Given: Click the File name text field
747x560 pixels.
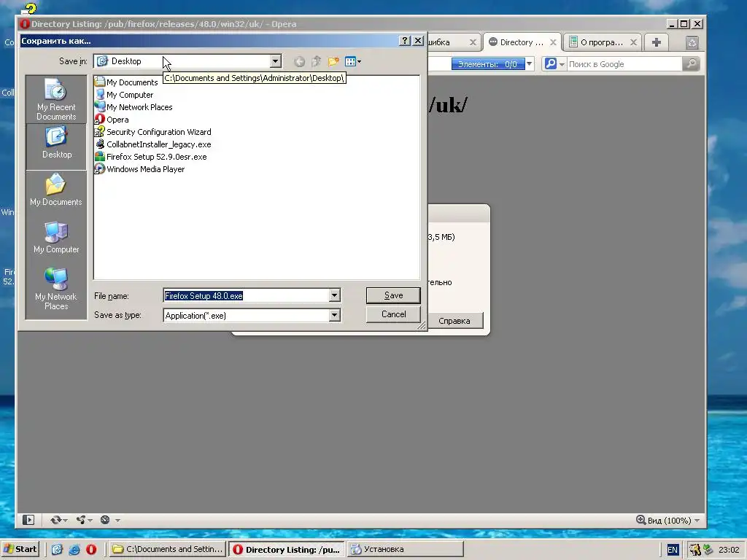Looking at the screenshot, I should tap(247, 296).
